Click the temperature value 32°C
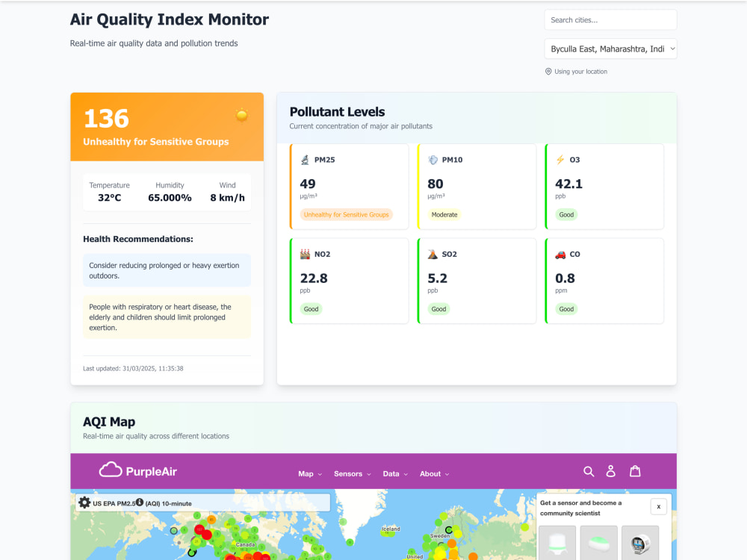Viewport: 747px width, 560px height. click(110, 198)
